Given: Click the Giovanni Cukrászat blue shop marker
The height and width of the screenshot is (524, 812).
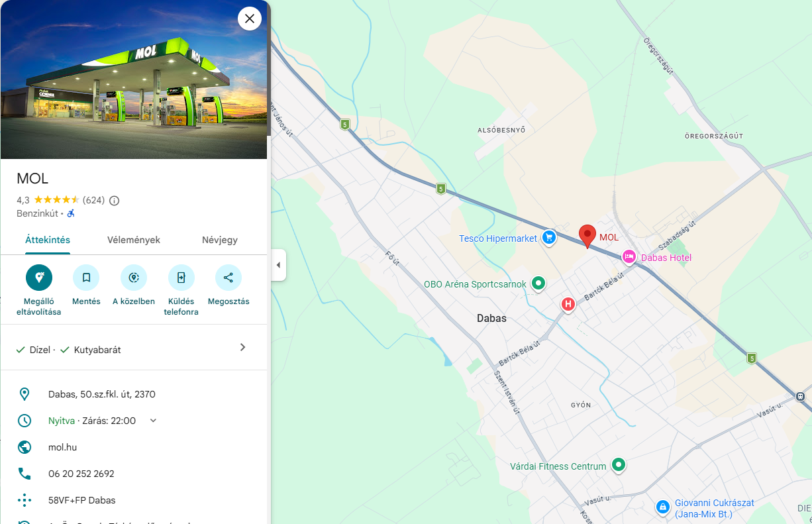Looking at the screenshot, I should (662, 507).
